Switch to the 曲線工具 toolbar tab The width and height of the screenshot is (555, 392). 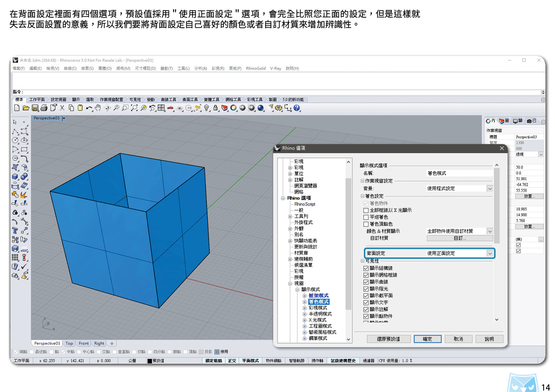(x=168, y=100)
